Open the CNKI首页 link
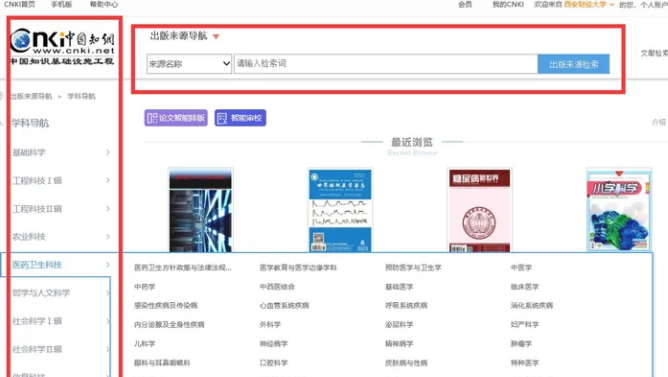Image resolution: width=668 pixels, height=377 pixels. point(20,4)
